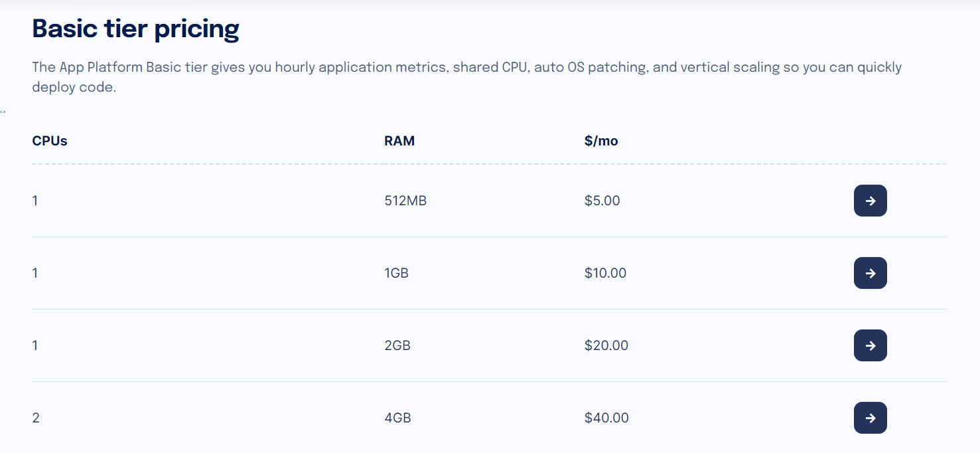
Task: Click the $5.00 monthly price
Action: coord(602,201)
